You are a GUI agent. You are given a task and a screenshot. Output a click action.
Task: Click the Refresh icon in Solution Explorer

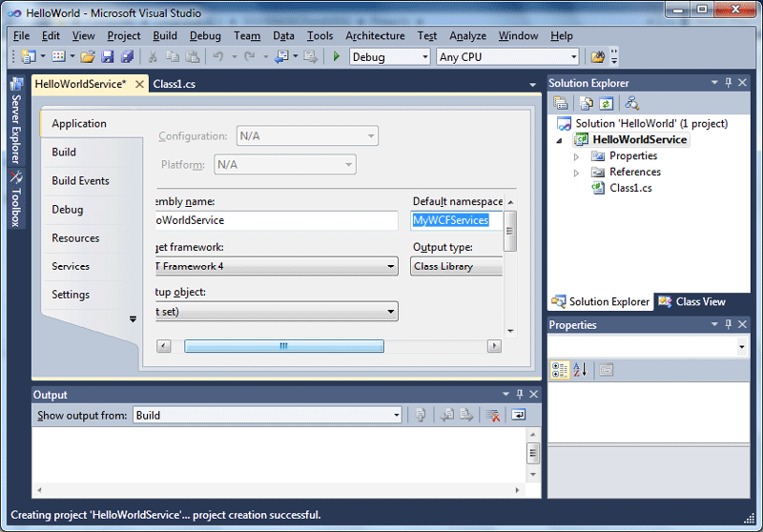(x=606, y=103)
